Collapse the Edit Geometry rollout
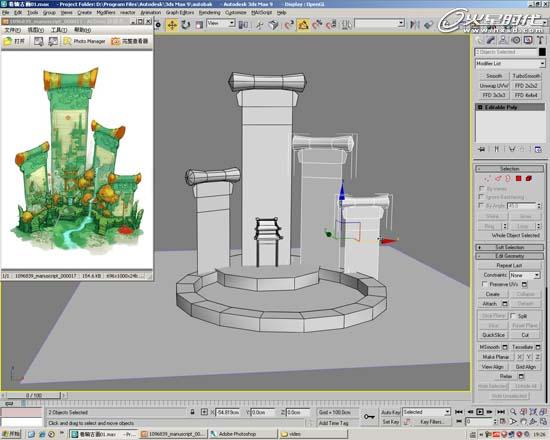 tap(509, 256)
